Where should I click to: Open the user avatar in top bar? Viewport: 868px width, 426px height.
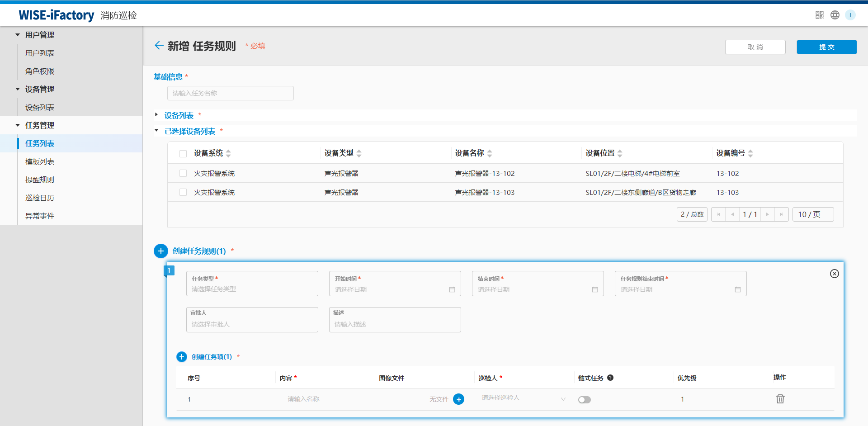(850, 15)
